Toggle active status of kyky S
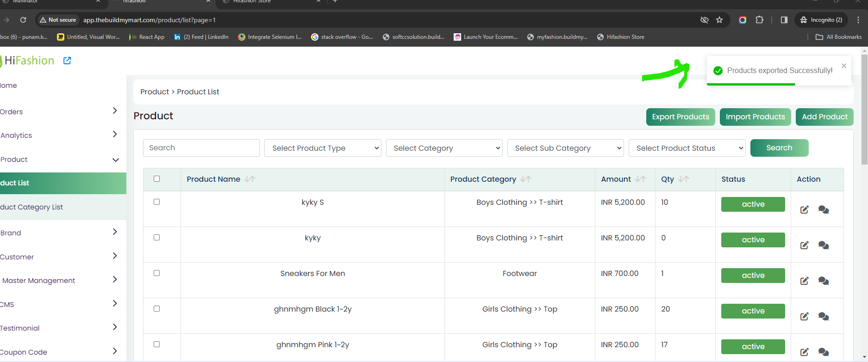 (x=753, y=204)
